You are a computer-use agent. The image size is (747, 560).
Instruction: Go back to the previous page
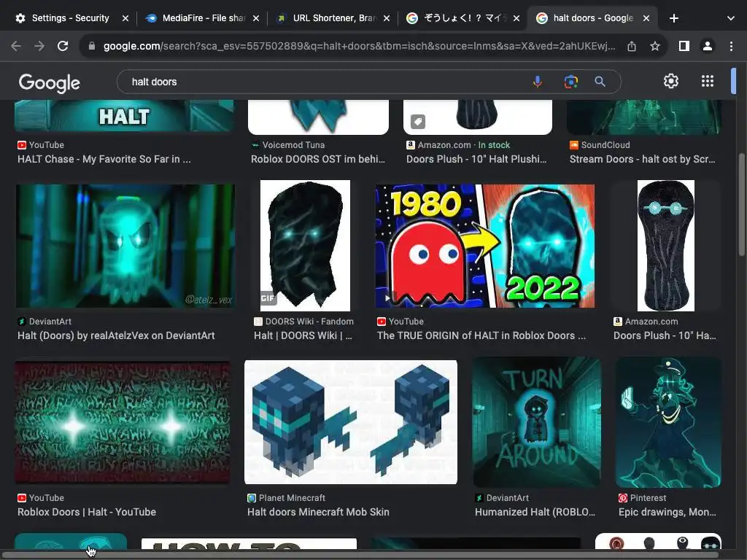(x=16, y=46)
